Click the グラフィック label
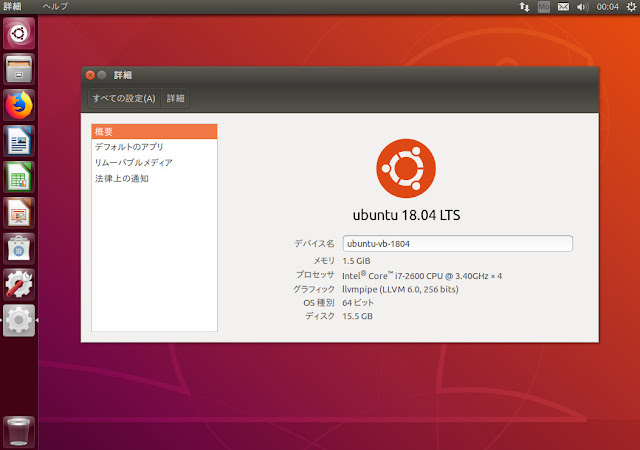This screenshot has width=640, height=450. [x=313, y=289]
